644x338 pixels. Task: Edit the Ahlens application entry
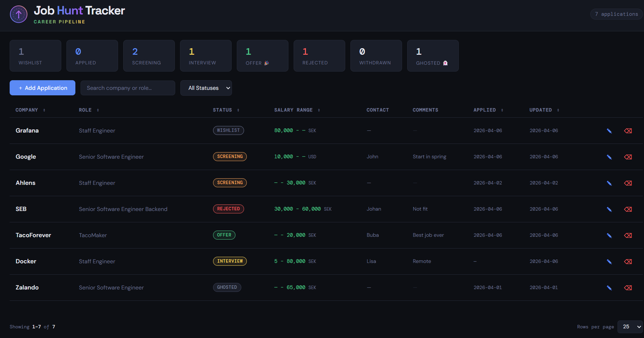pyautogui.click(x=609, y=183)
